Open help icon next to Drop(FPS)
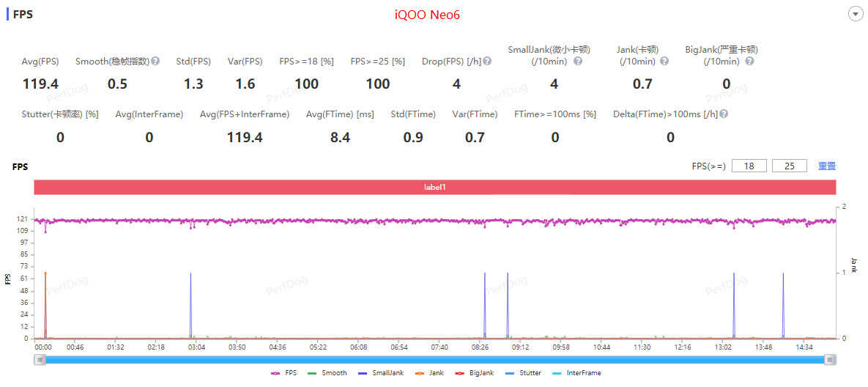This screenshot has height=387, width=868. 487,61
